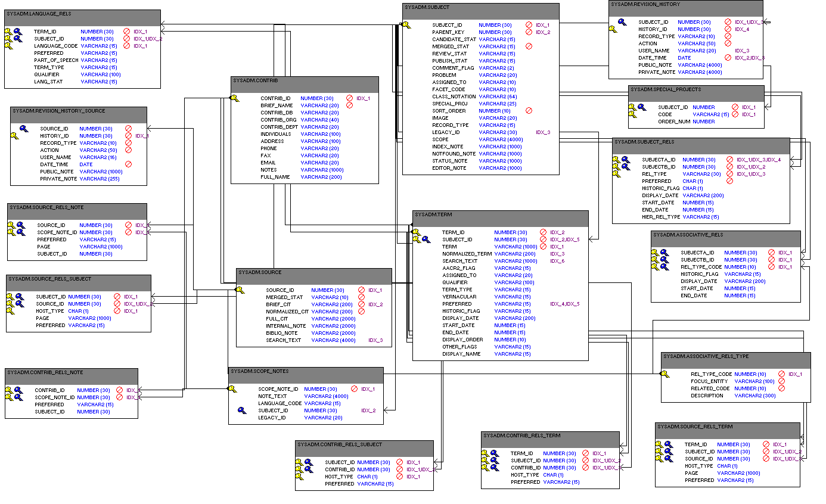The image size is (826, 504).
Task: Select the not-null icon beside FOCUS_ENTITY
Action: (782, 381)
